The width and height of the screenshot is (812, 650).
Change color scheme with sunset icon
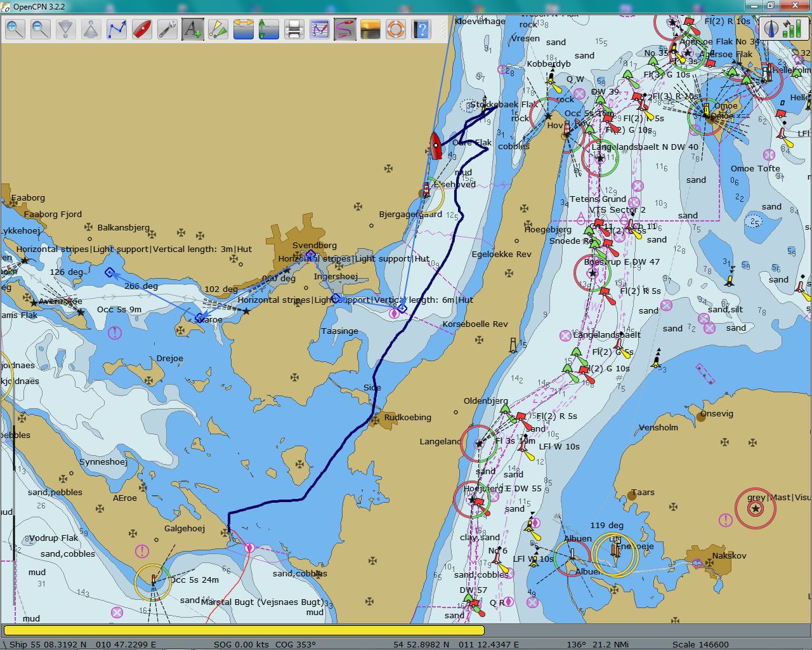pos(370,29)
